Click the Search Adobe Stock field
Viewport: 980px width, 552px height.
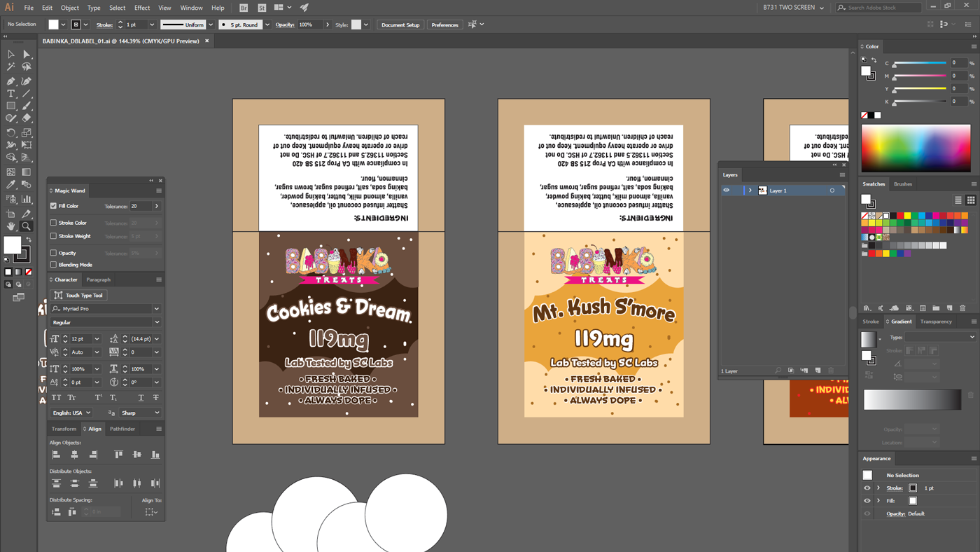[878, 7]
